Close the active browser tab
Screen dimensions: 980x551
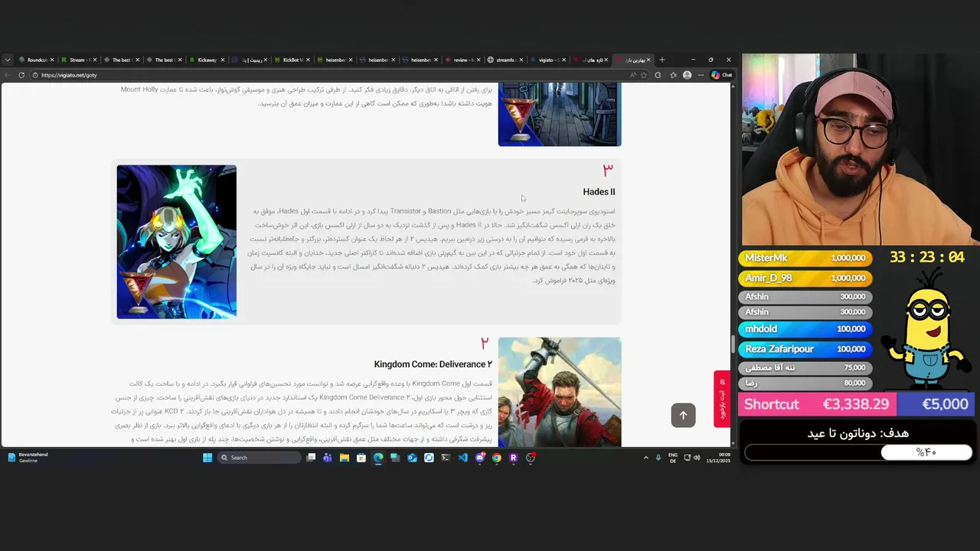(648, 60)
